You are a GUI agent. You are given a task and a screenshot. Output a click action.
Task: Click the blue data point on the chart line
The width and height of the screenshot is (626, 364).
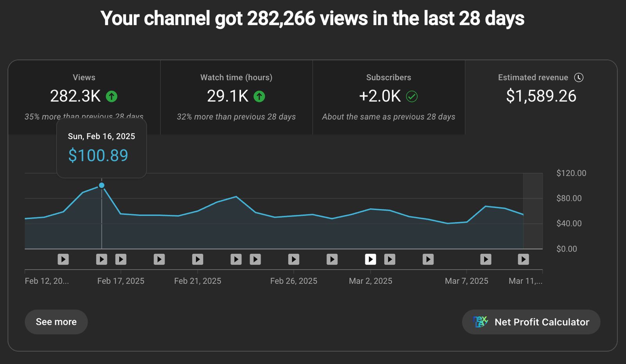[x=102, y=185]
